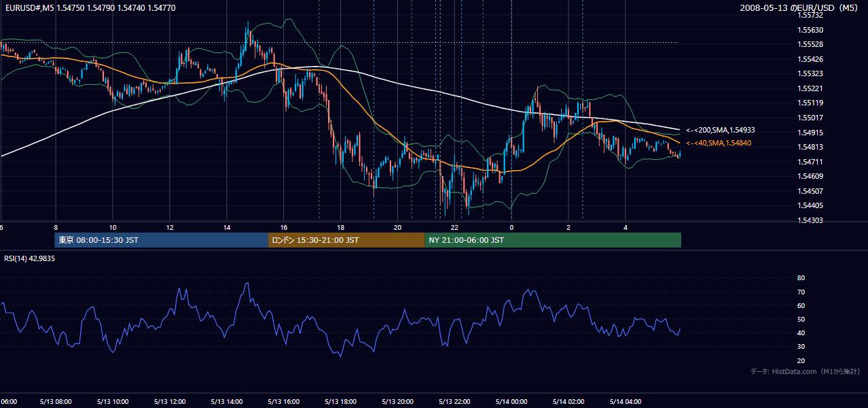The height and width of the screenshot is (408, 868).
Task: Click price axis value 1.55630
Action: [811, 30]
